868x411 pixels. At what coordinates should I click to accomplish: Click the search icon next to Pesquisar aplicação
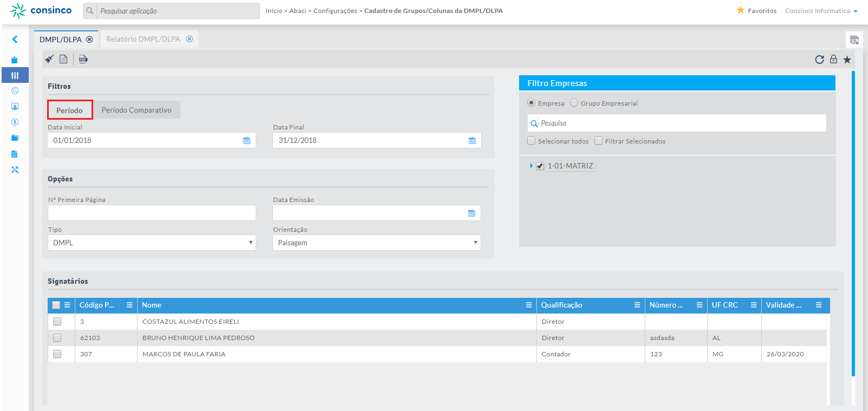coord(90,11)
